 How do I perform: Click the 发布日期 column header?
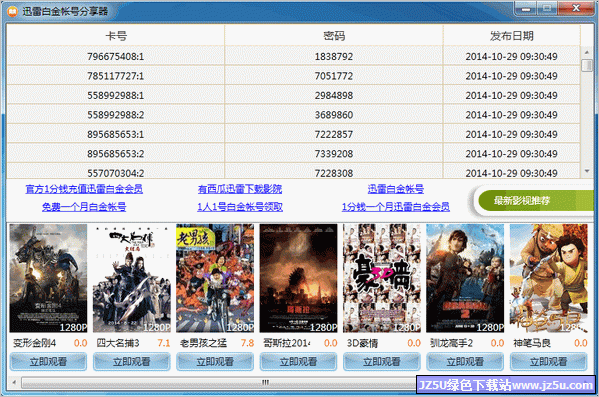tap(512, 36)
